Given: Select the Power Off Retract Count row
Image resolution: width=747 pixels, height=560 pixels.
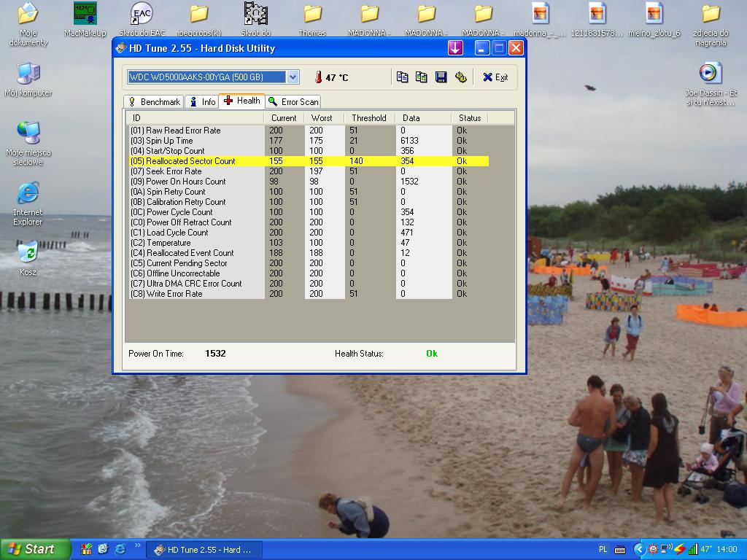Looking at the screenshot, I should point(308,222).
